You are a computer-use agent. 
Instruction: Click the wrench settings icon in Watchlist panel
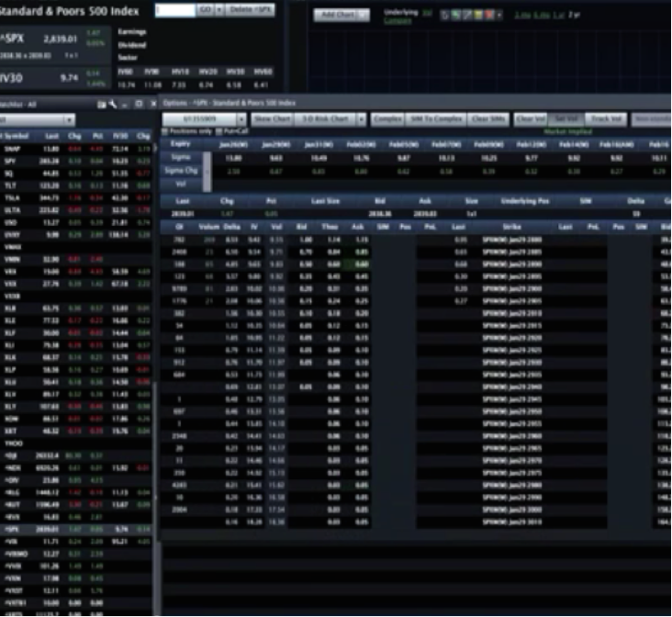pyautogui.click(x=114, y=104)
